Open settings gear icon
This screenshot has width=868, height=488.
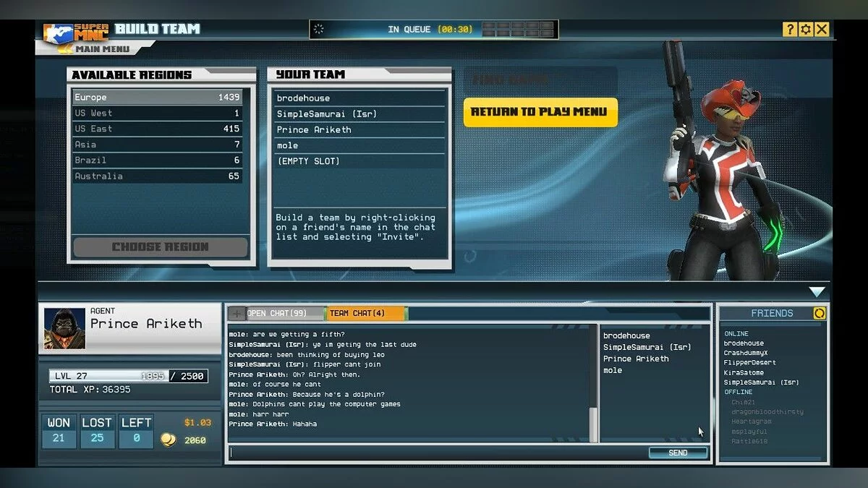coord(806,29)
